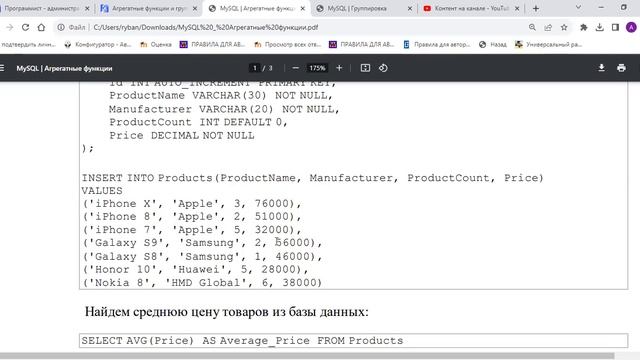Image resolution: width=640 pixels, height=360 pixels.
Task: Click the Найдем среднюю цену sentence
Action: (x=227, y=312)
